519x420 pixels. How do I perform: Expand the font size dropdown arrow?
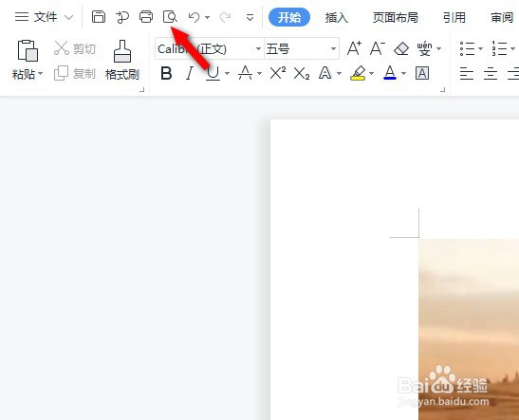point(333,49)
